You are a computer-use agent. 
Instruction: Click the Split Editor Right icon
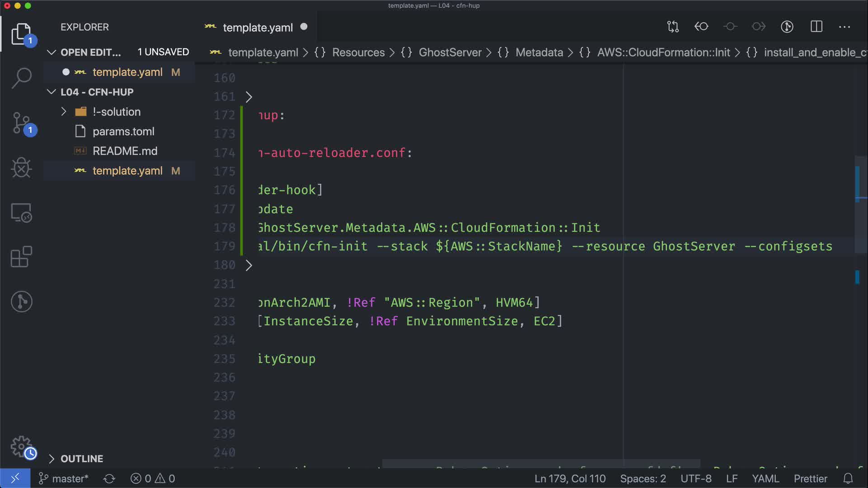pyautogui.click(x=816, y=27)
